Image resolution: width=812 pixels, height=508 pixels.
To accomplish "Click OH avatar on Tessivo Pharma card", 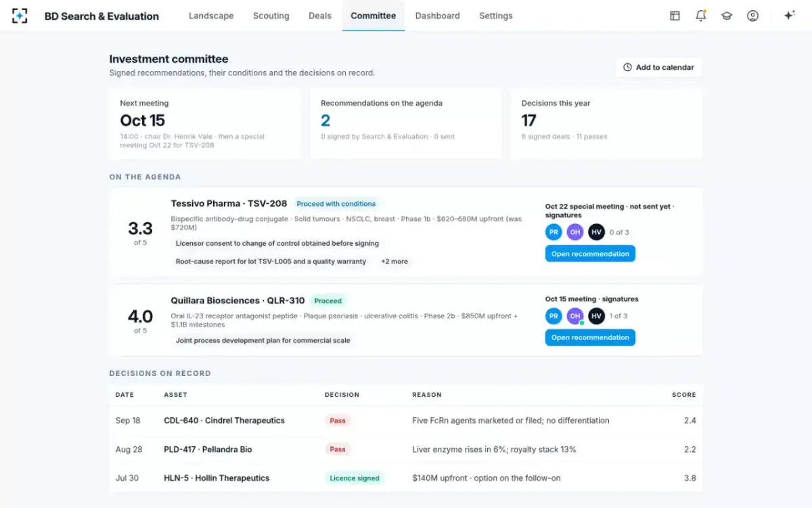I will pyautogui.click(x=575, y=232).
